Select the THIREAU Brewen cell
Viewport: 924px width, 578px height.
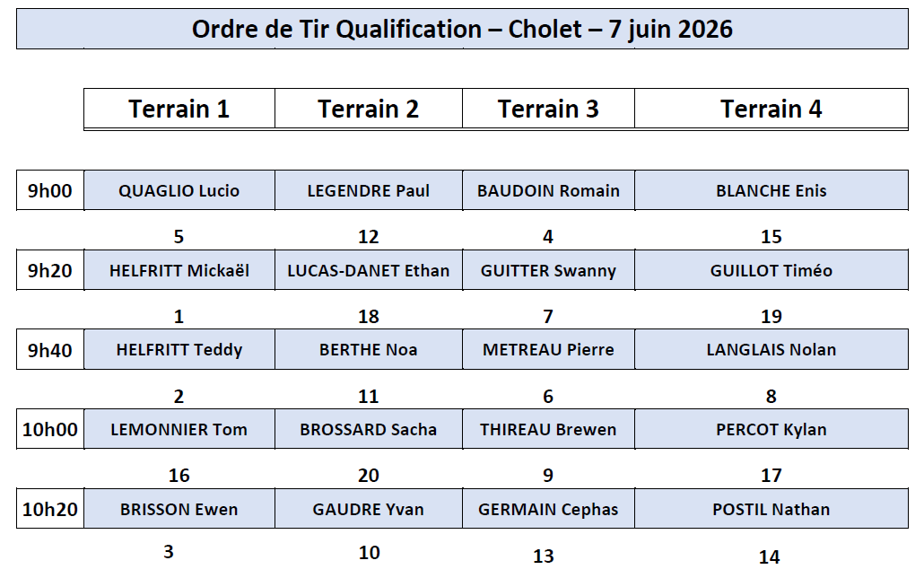pos(549,429)
